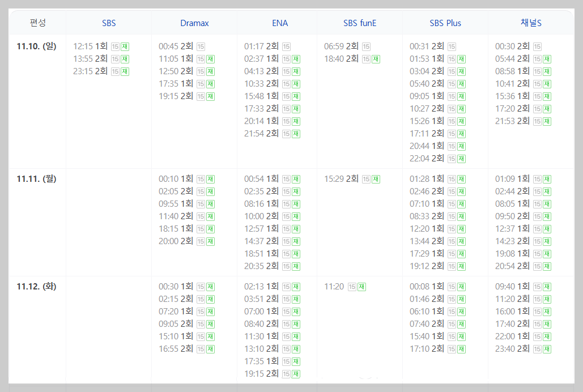
Task: Click the 재 rerun badge beside ENA 02:37 1회
Action: (x=296, y=59)
